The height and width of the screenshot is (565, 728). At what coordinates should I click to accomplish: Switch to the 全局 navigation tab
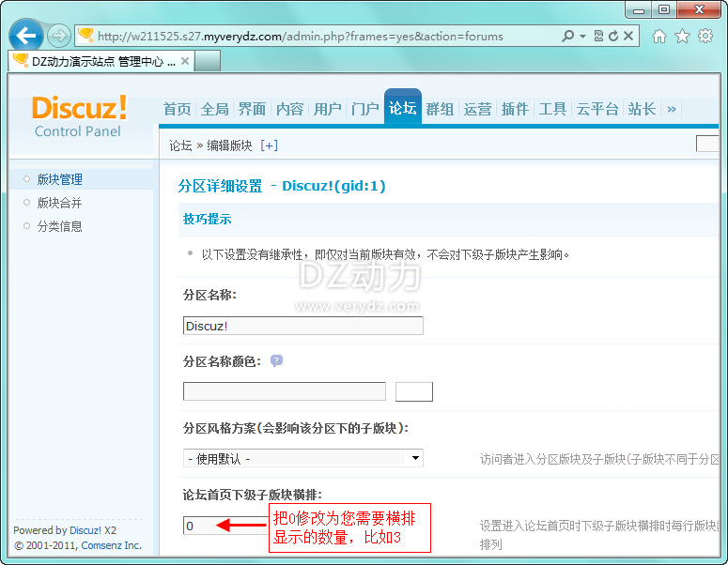point(215,109)
